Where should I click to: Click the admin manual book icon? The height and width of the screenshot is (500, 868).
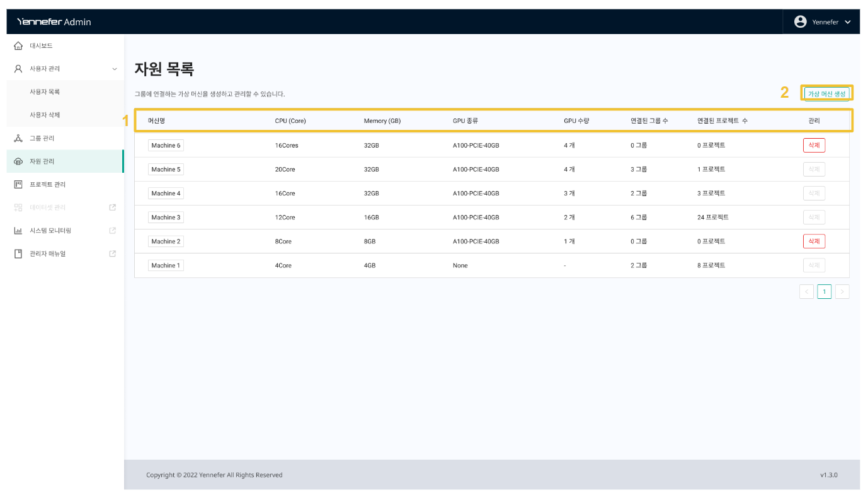(18, 254)
